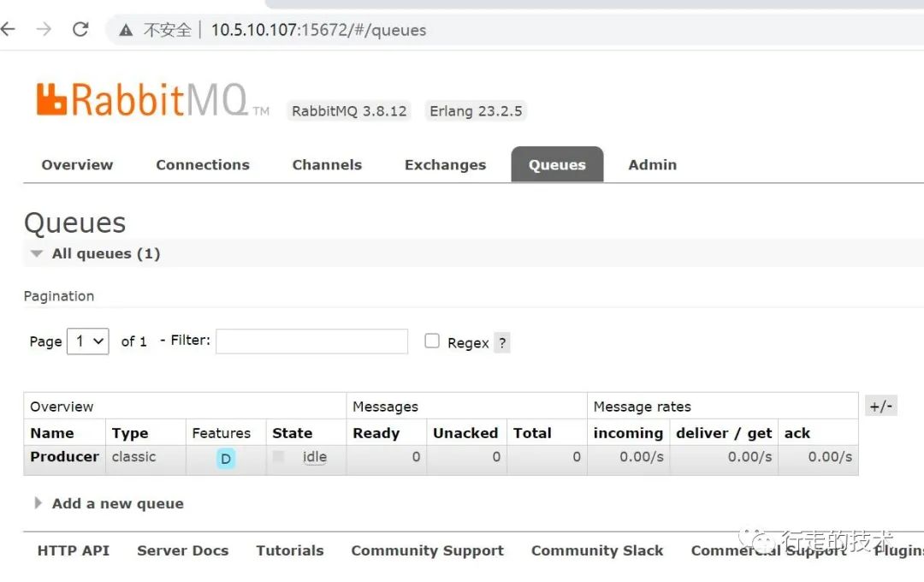Select the Queues tab
This screenshot has height=582, width=924.
(x=557, y=164)
